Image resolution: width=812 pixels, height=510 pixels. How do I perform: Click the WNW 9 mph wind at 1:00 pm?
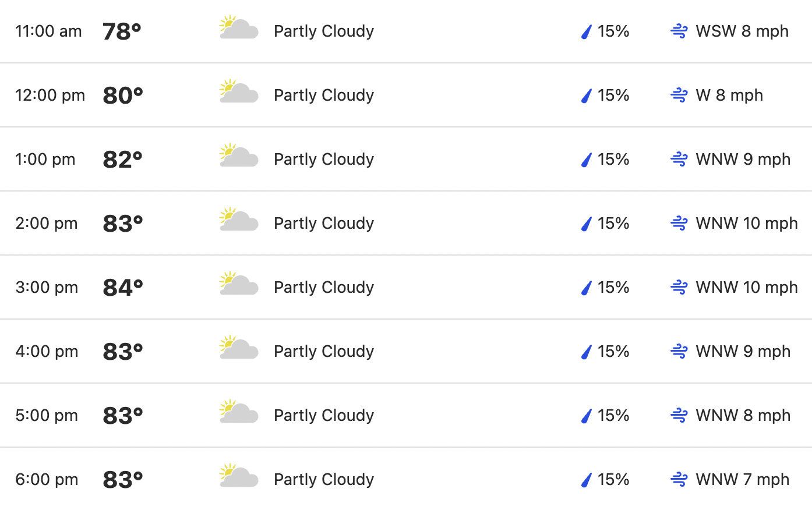coord(743,159)
